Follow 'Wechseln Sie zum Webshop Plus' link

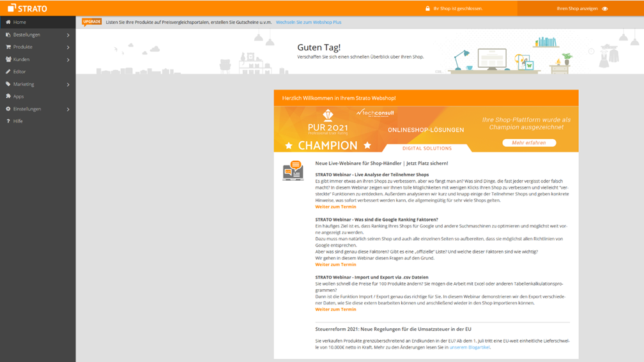pos(309,22)
